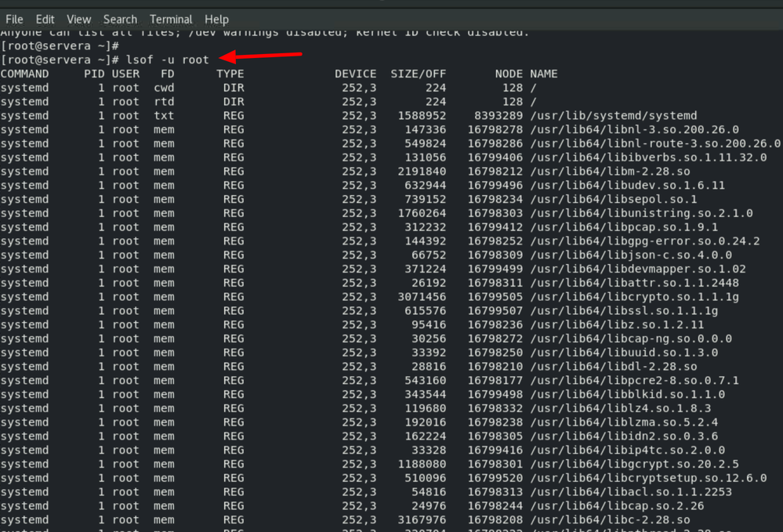
Task: Click the PID column header
Action: pos(94,74)
